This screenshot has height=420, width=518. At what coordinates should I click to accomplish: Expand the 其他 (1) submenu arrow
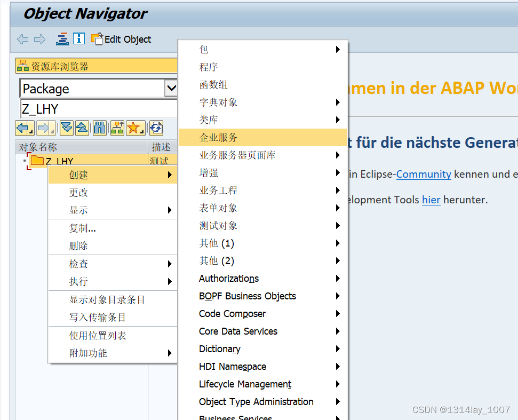point(338,243)
